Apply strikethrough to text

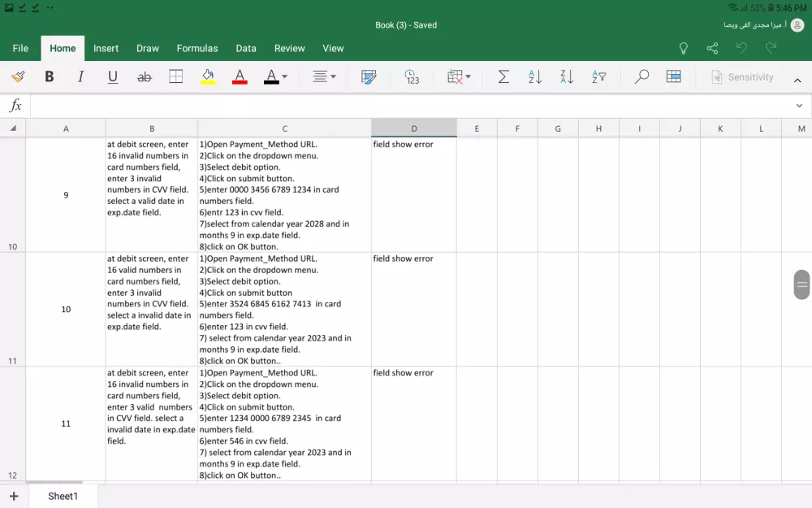tap(145, 77)
